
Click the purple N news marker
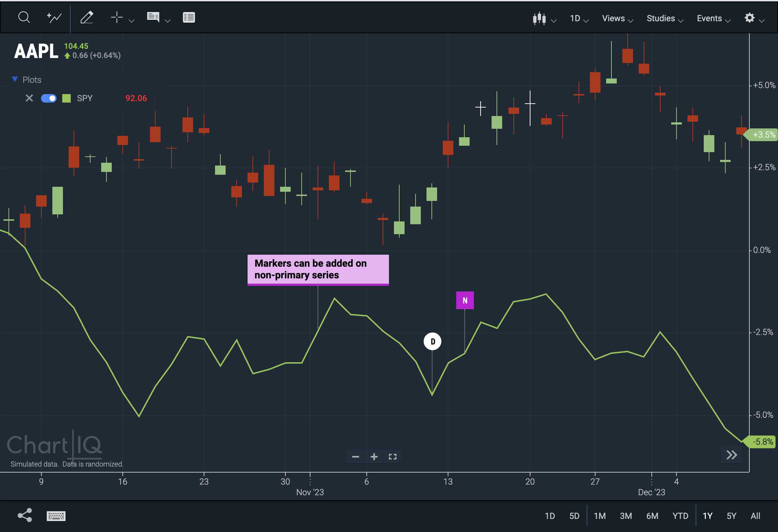pos(465,300)
